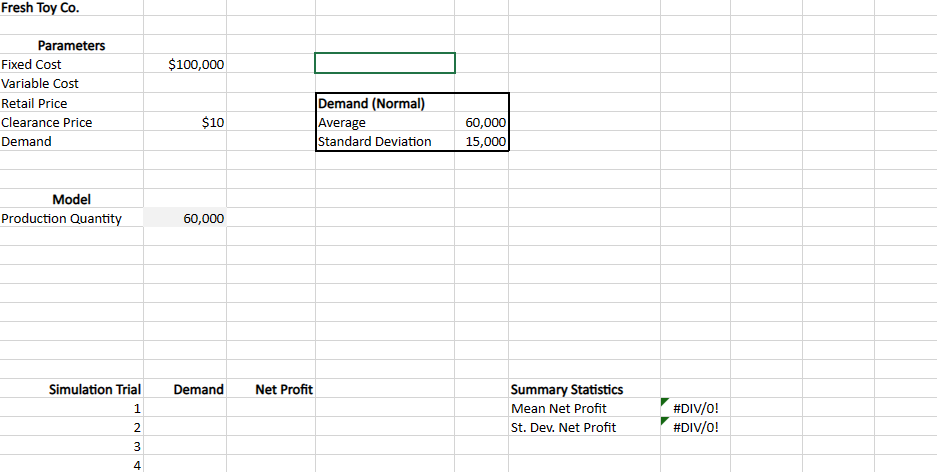The height and width of the screenshot is (472, 937).
Task: Click the #DIV/0! cell for St. Dev. Net Profit
Action: point(696,427)
